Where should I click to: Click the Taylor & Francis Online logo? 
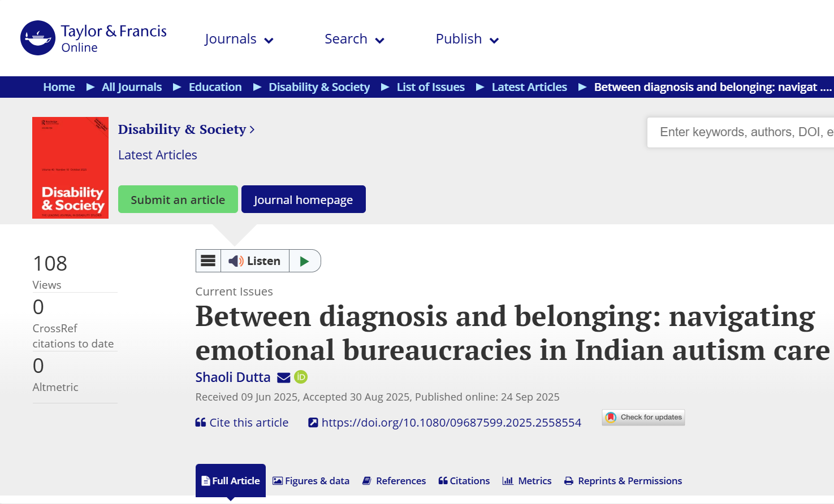coord(94,38)
